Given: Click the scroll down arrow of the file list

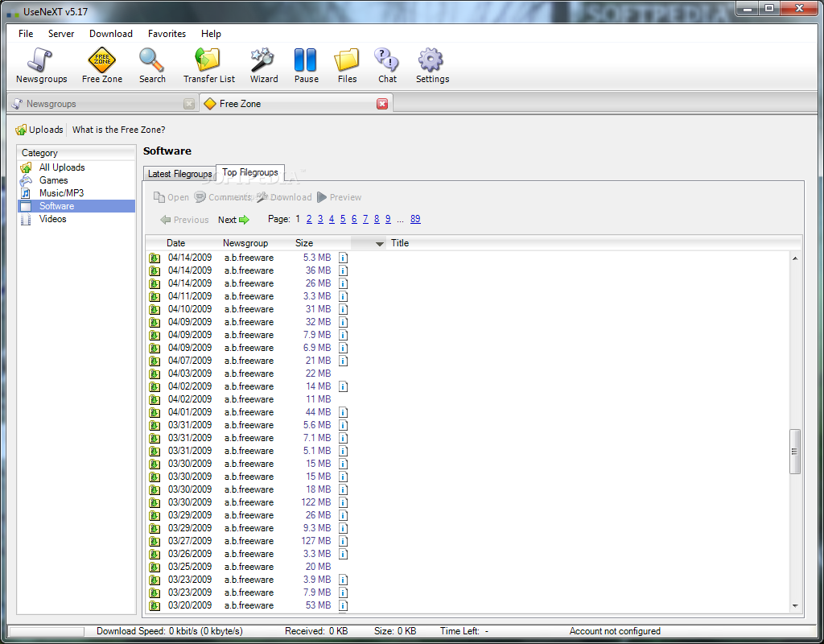Looking at the screenshot, I should [794, 606].
